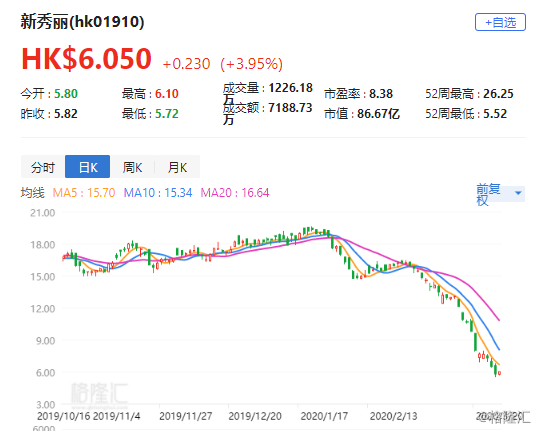Click the 2019/10/16 date on the chart axis
Image resolution: width=538 pixels, height=431 pixels.
point(64,416)
